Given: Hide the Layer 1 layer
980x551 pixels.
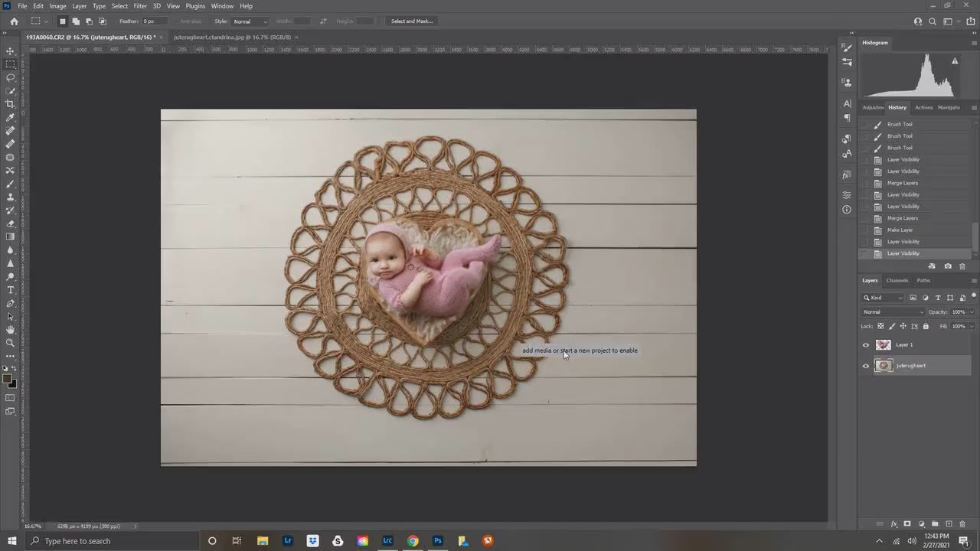Looking at the screenshot, I should point(866,344).
